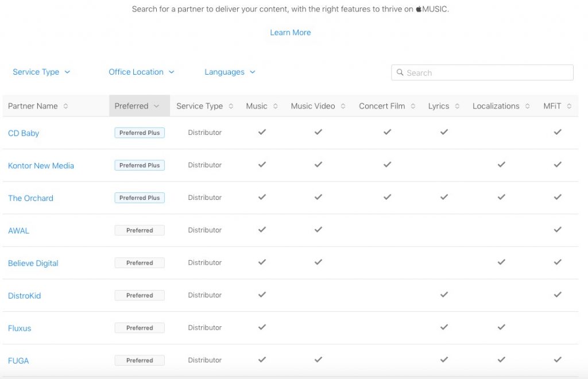
Task: Open the Believe Digital partner link
Action: click(x=33, y=263)
